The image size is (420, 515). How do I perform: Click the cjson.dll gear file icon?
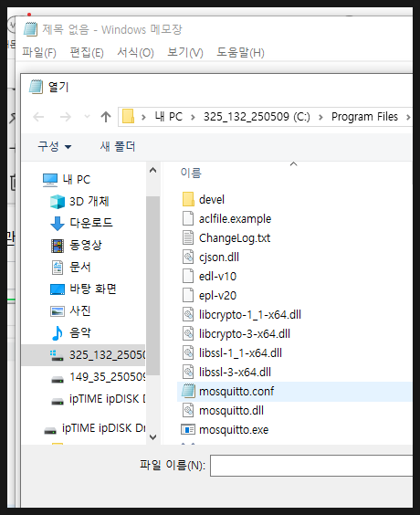(188, 257)
